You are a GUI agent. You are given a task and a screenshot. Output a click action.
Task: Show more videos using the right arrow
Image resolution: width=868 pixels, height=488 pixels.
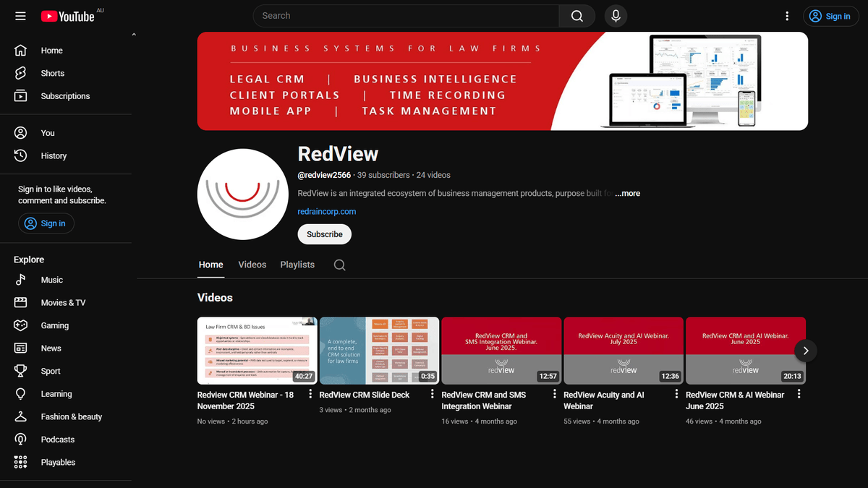(805, 350)
